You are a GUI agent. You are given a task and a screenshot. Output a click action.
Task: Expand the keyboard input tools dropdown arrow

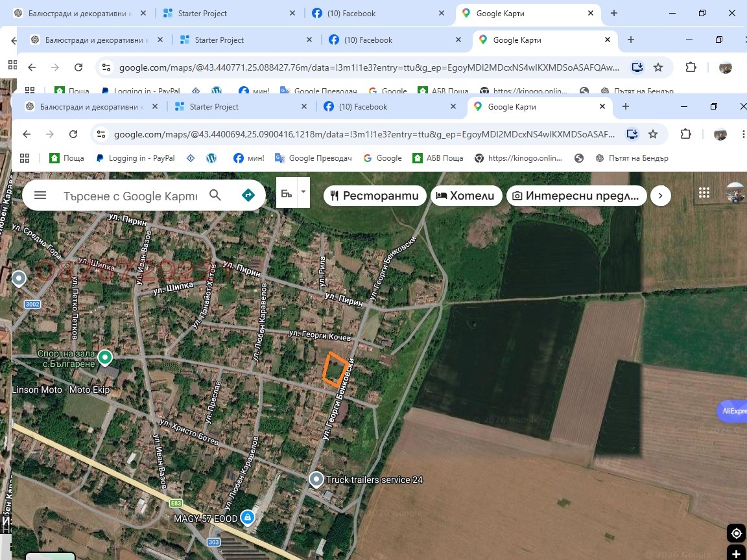click(x=303, y=192)
